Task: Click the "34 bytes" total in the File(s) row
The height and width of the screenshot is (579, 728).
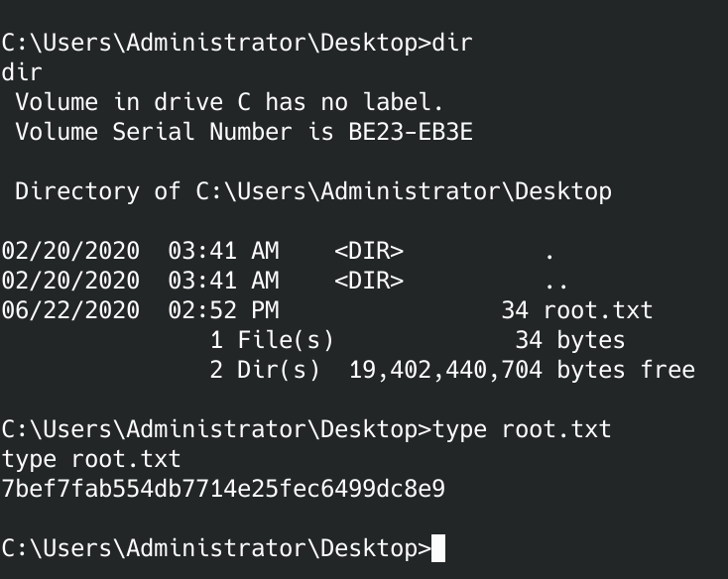Action: point(569,340)
